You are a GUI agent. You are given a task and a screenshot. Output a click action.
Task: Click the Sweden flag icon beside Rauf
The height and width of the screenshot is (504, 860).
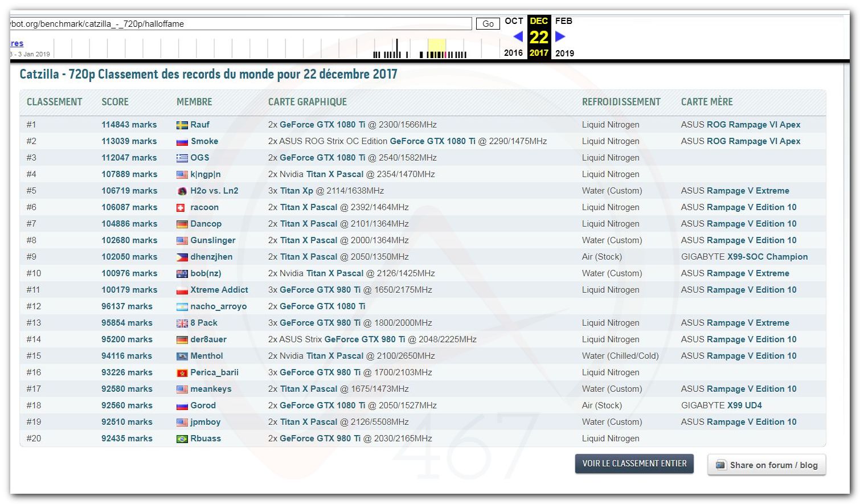(x=182, y=125)
